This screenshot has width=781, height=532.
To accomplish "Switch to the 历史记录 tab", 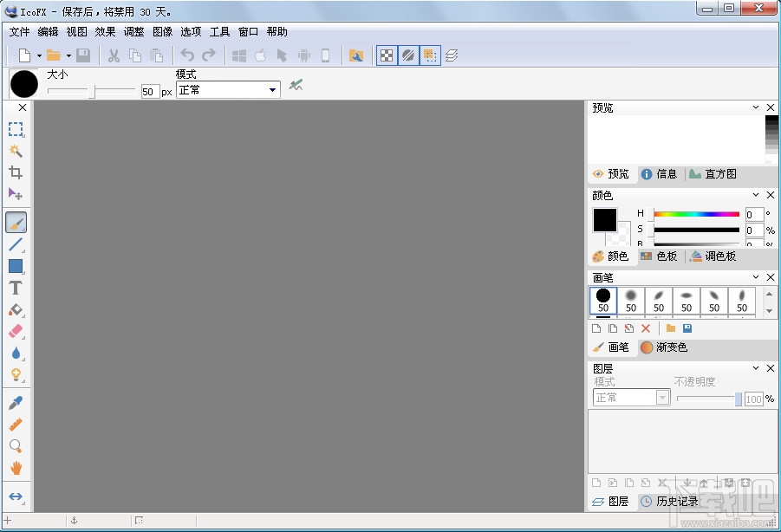I will 669,501.
